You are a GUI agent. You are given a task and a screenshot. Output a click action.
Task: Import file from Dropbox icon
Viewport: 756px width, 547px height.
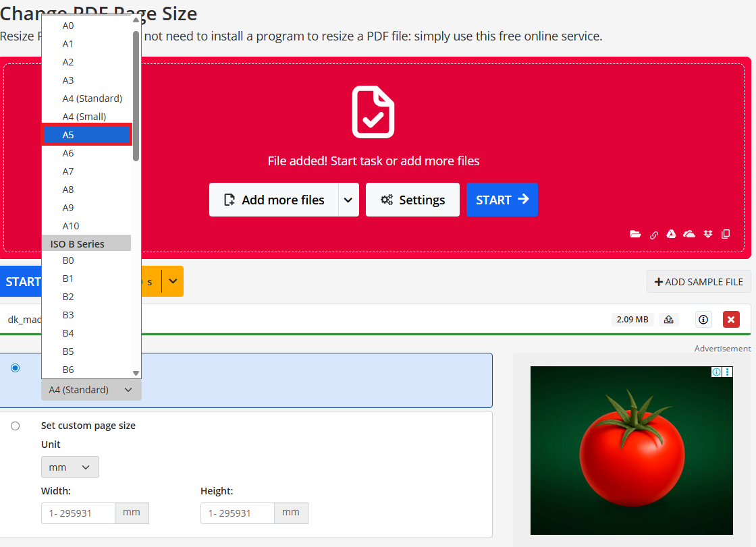pyautogui.click(x=707, y=234)
